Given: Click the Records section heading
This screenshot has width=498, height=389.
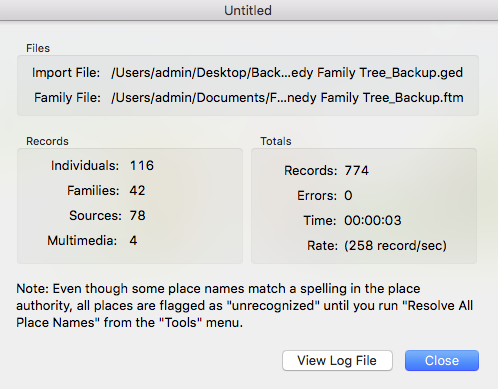Looking at the screenshot, I should tap(47, 141).
